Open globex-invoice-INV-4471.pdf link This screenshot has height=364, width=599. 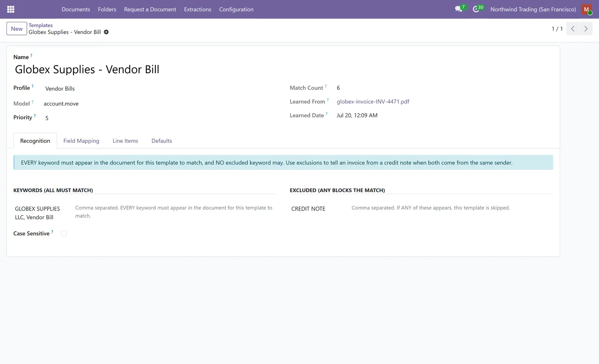point(373,101)
